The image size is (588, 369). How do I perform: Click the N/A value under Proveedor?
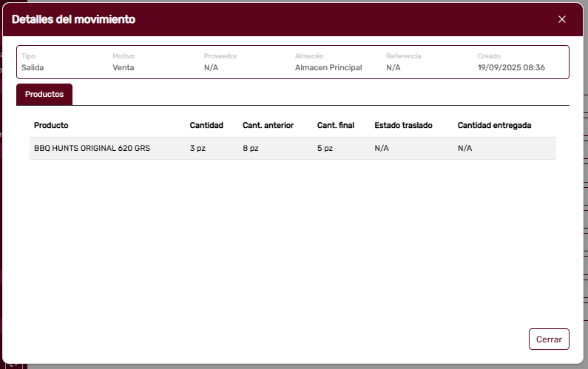click(x=212, y=67)
